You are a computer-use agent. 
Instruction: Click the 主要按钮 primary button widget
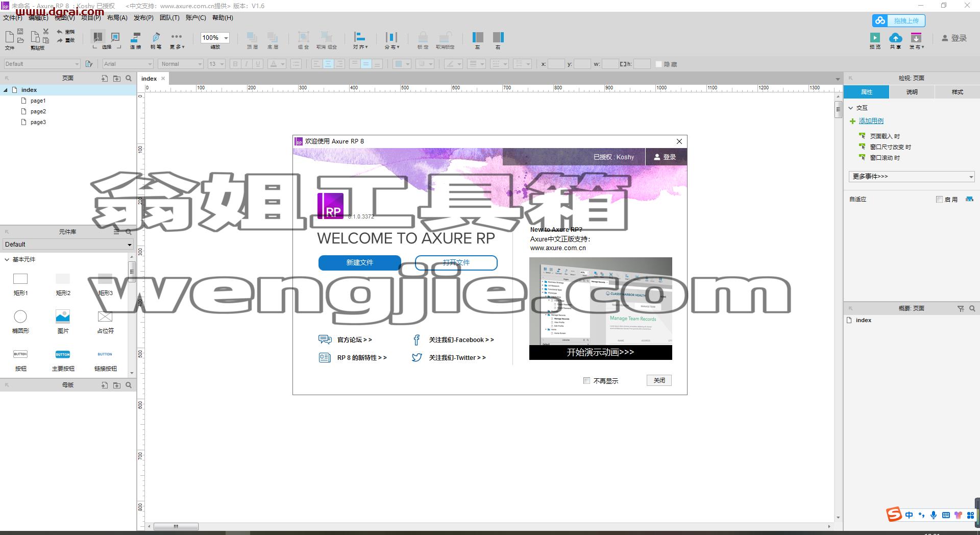[x=63, y=359]
